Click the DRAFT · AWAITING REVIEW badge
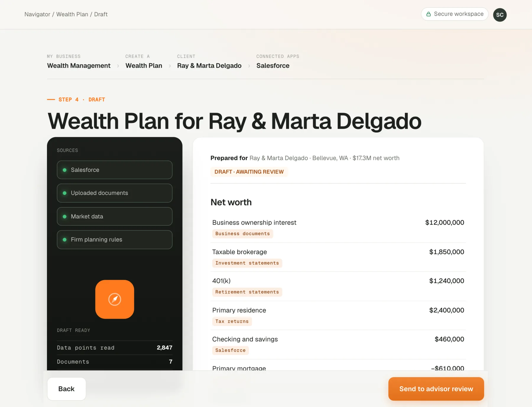 (249, 172)
